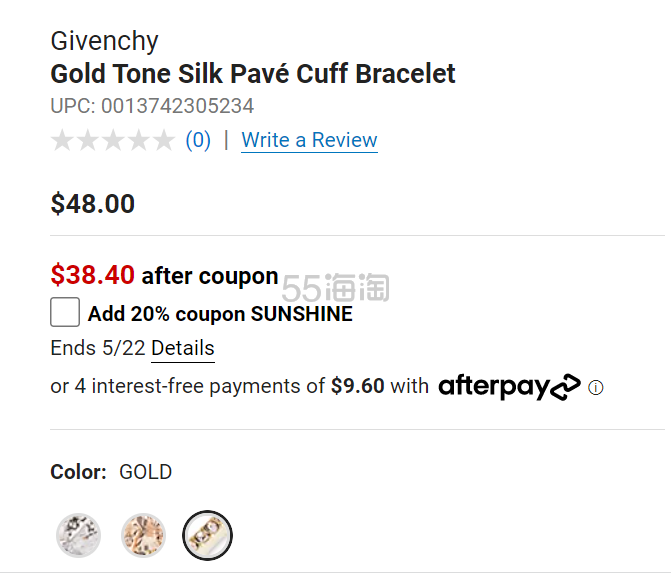Click the "Add 20% coupon SUNSHINE" label
The width and height of the screenshot is (671, 576).
coord(220,314)
